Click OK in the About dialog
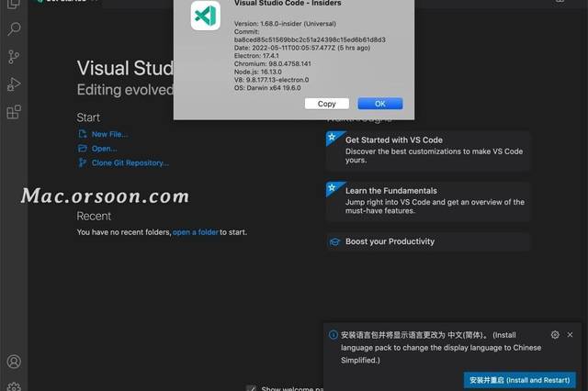This screenshot has height=391, width=588. [x=380, y=104]
